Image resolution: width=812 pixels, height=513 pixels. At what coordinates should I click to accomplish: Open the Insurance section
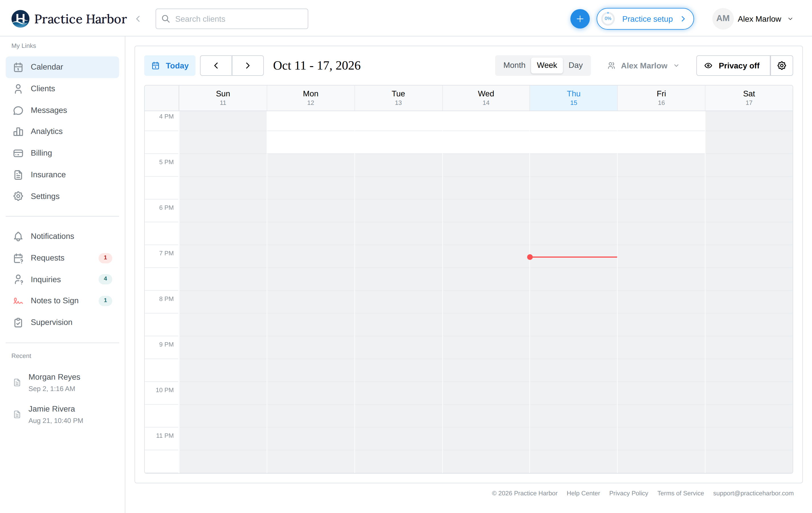point(62,175)
